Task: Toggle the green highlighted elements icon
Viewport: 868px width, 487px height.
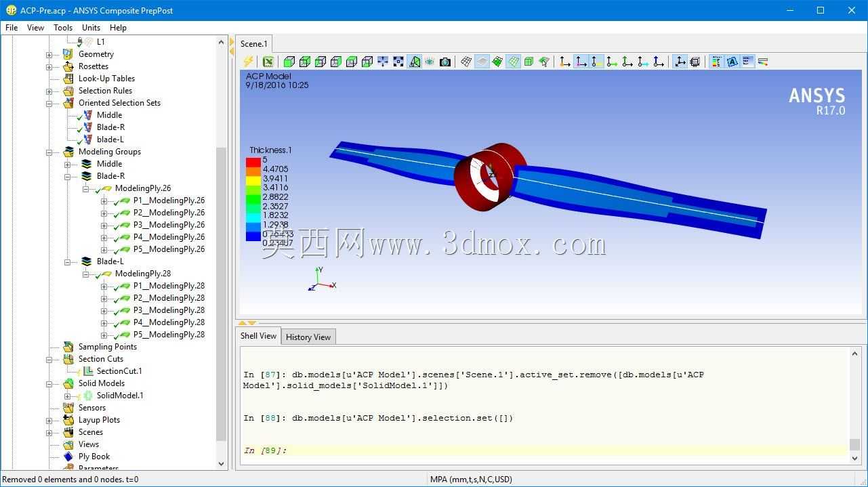Action: pos(497,62)
